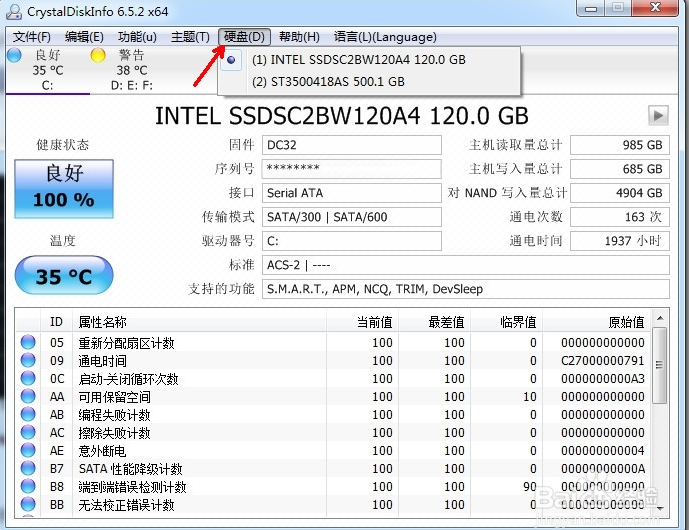Select the SATA 性能降级计数 attribute row
The width and height of the screenshot is (689, 530).
[334, 469]
